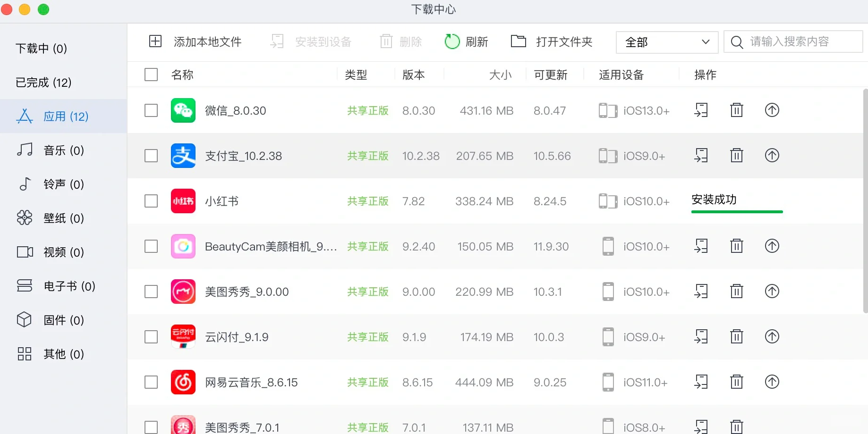Switch to the 下载中 tab

[41, 48]
